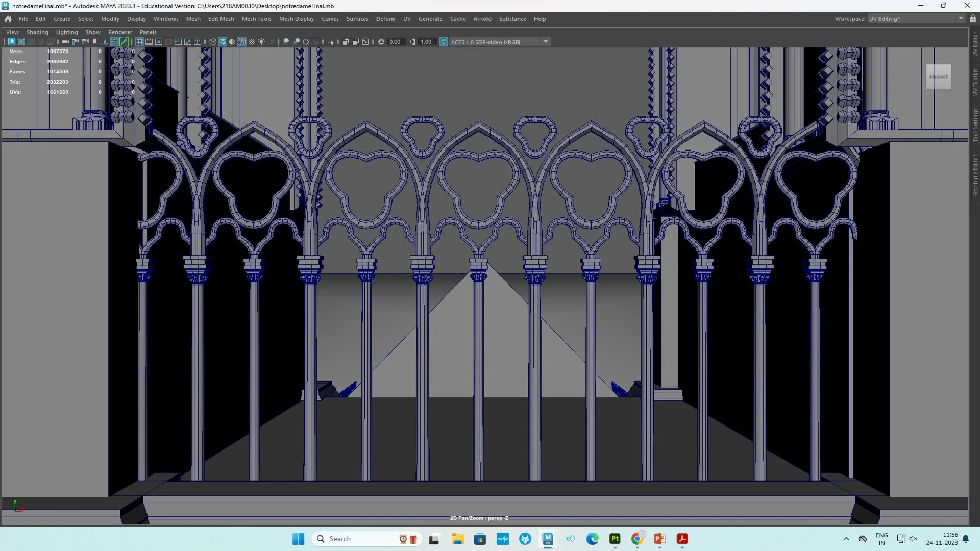This screenshot has width=980, height=551.
Task: Switch to the UV Editor sidebar tab
Action: [x=975, y=43]
